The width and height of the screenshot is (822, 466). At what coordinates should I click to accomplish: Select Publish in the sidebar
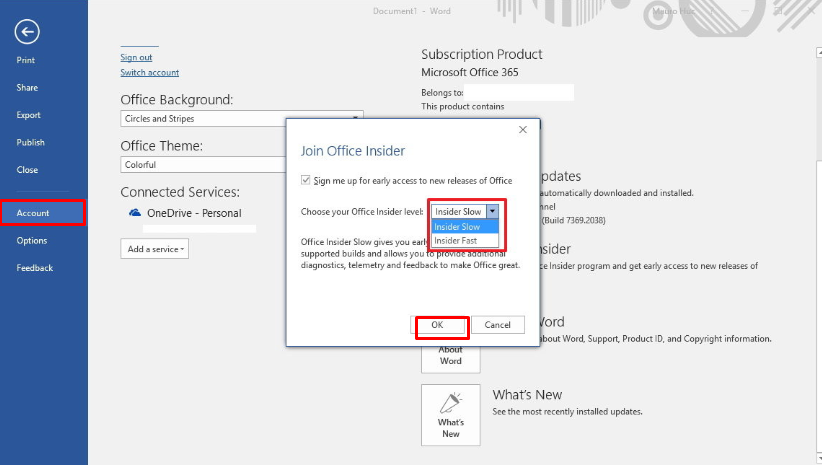pos(30,142)
